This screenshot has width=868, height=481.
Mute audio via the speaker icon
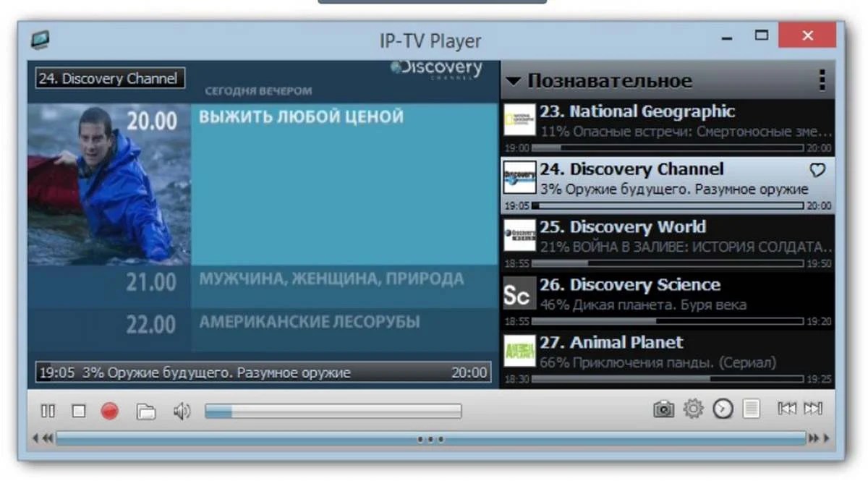tap(182, 412)
